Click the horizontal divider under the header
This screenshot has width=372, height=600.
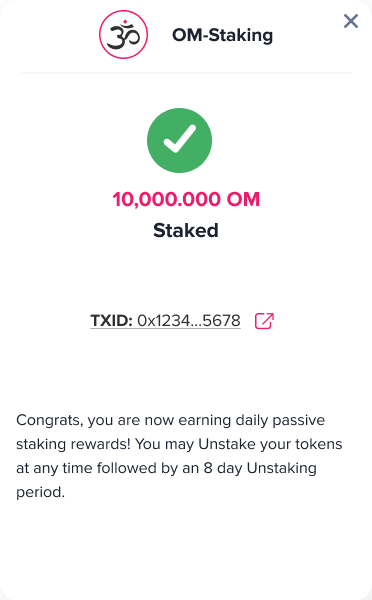[186, 73]
